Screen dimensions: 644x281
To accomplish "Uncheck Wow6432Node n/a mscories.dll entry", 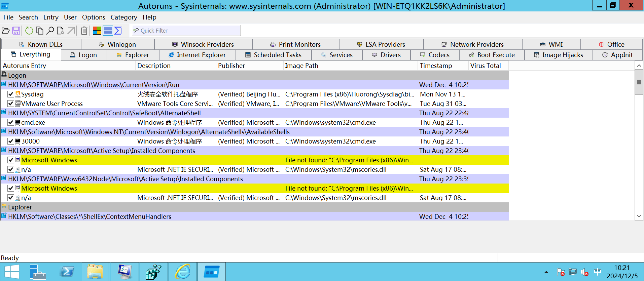I will pyautogui.click(x=11, y=198).
